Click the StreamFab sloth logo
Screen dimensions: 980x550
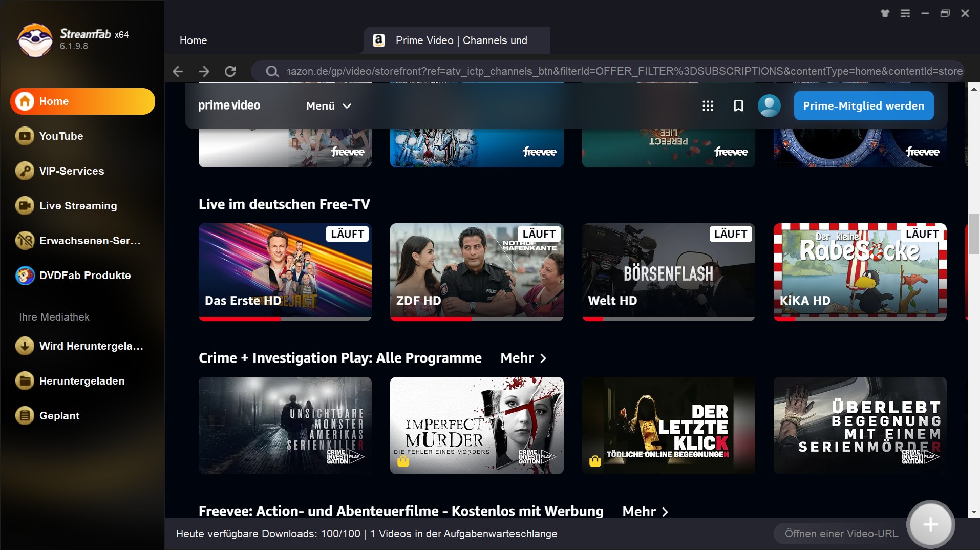pos(34,40)
